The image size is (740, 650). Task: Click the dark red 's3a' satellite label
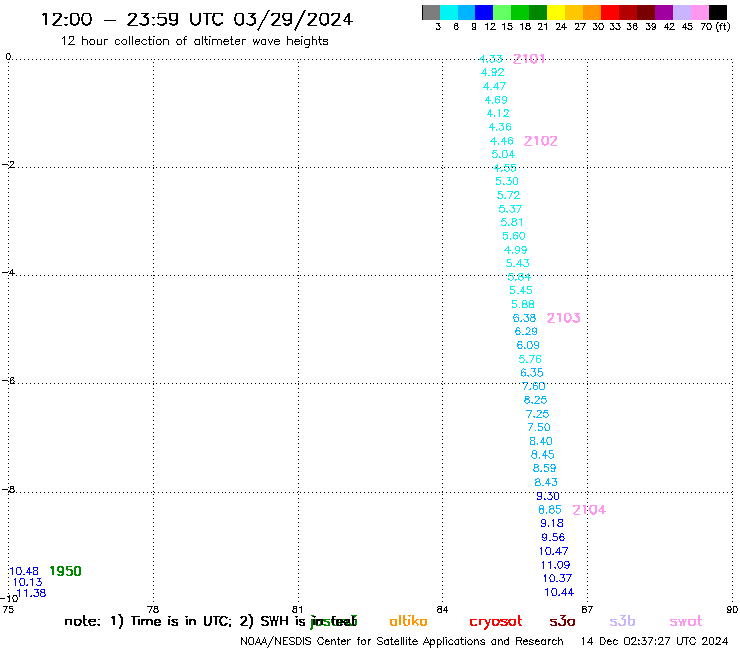563,621
